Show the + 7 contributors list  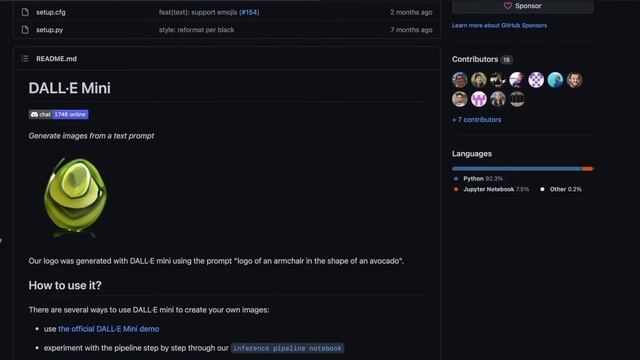point(476,120)
